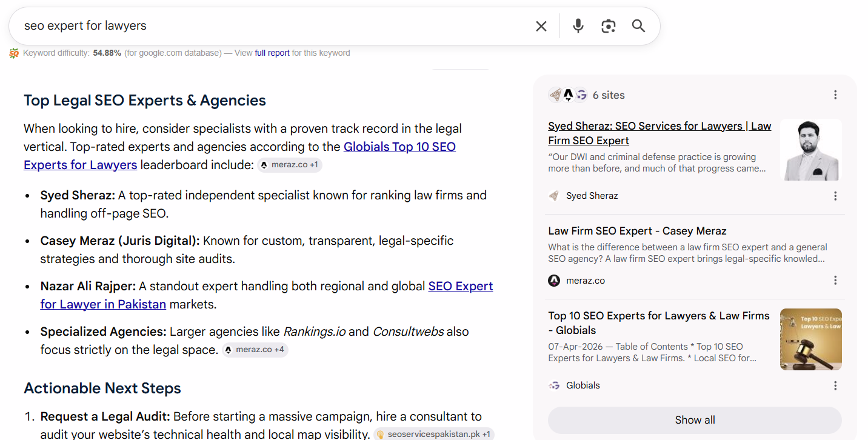The width and height of the screenshot is (868, 440).
Task: Open the Syed Sheraz: SEO Services for Lawyers result
Action: [x=659, y=133]
